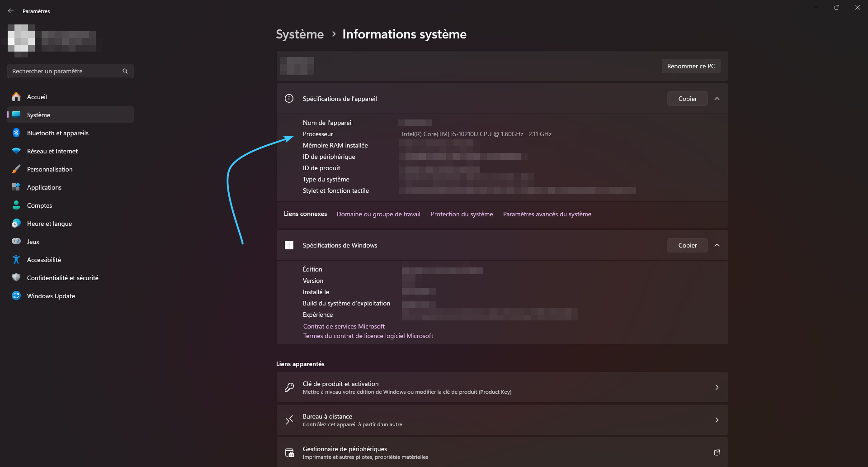Image resolution: width=868 pixels, height=467 pixels.
Task: Click the Liens apparentés heading
Action: pos(300,364)
